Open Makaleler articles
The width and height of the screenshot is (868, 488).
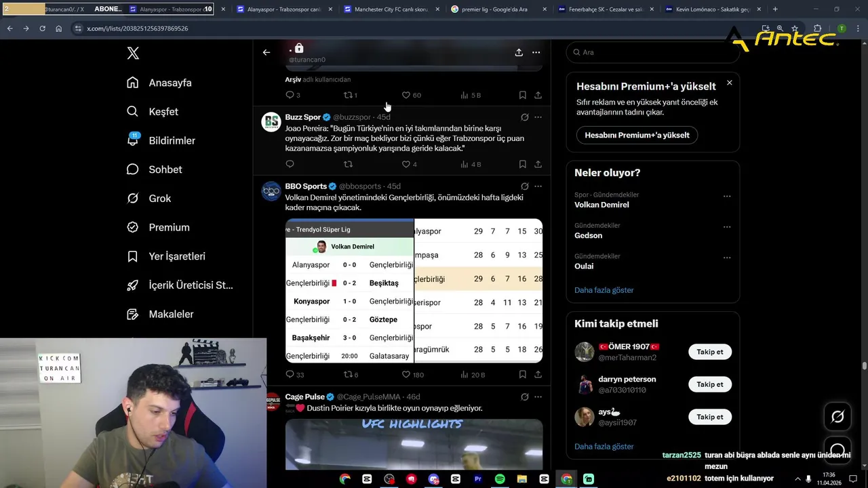tap(160, 314)
